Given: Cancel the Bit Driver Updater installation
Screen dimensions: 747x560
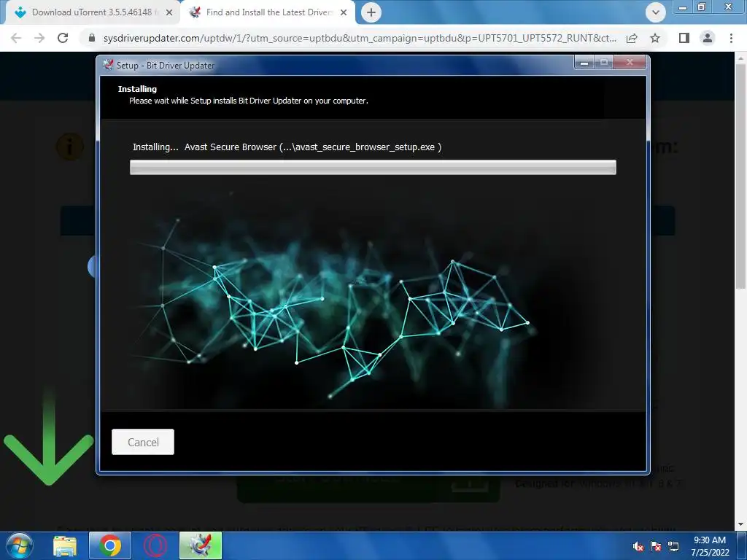Looking at the screenshot, I should pos(143,442).
